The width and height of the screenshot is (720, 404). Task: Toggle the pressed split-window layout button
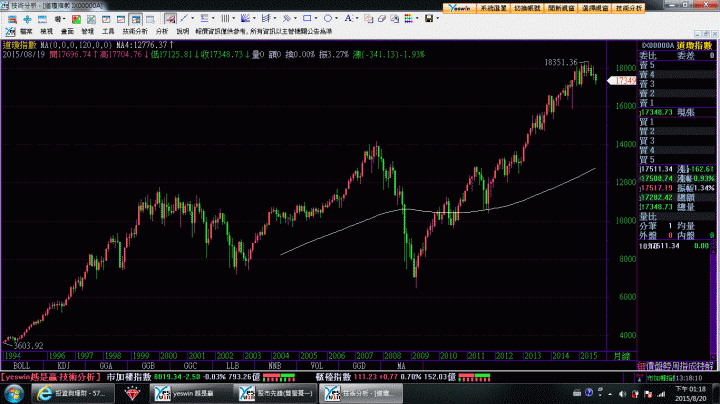pyautogui.click(x=135, y=19)
